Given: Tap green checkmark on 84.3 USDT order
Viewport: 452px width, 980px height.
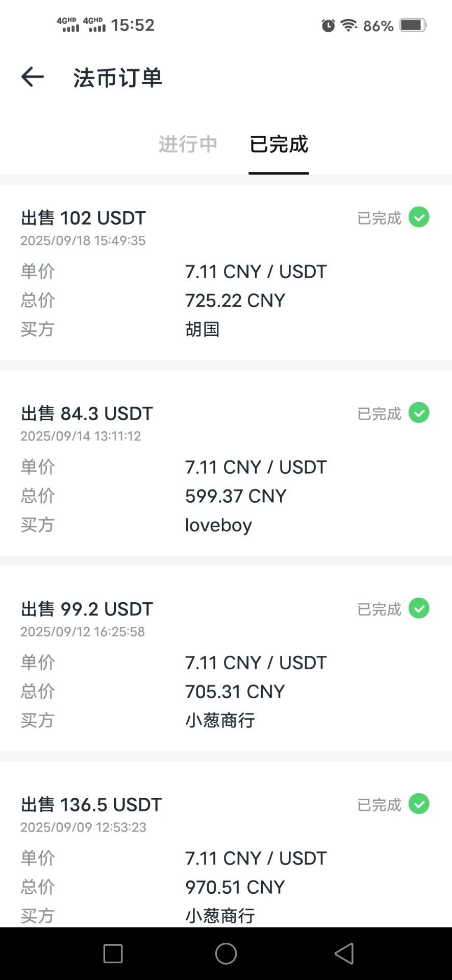Looking at the screenshot, I should click(419, 413).
